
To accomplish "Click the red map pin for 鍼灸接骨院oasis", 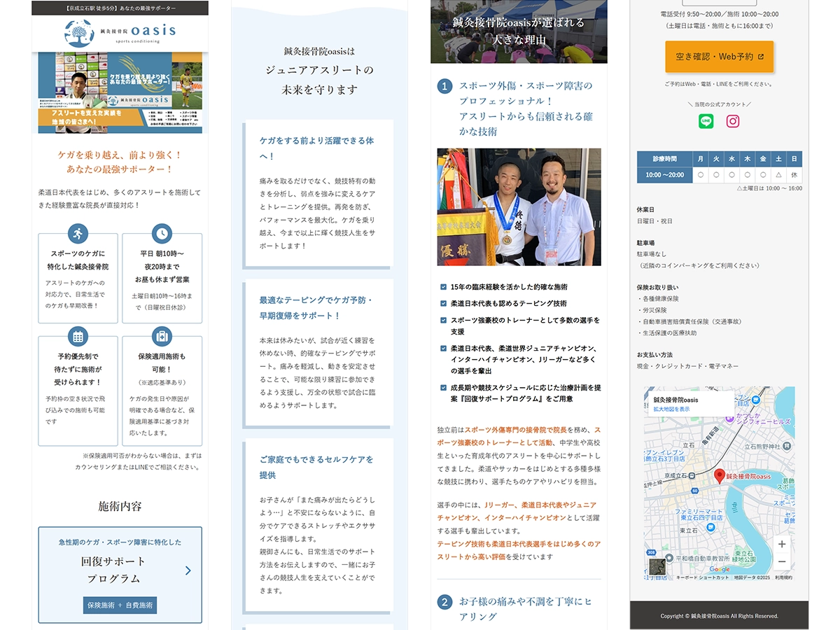I will click(x=720, y=477).
